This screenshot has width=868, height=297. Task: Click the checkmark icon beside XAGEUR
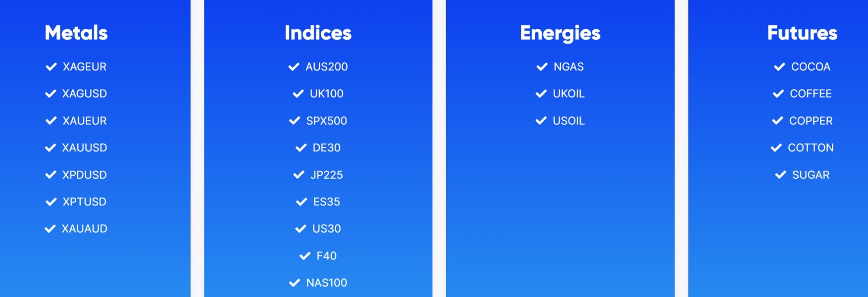(51, 67)
